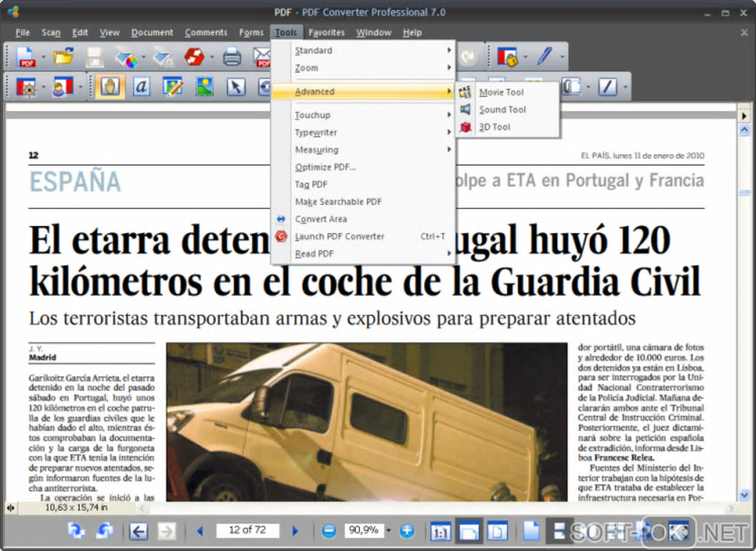Select the line drawing tool
Screen dimensions: 756x551
(608, 87)
